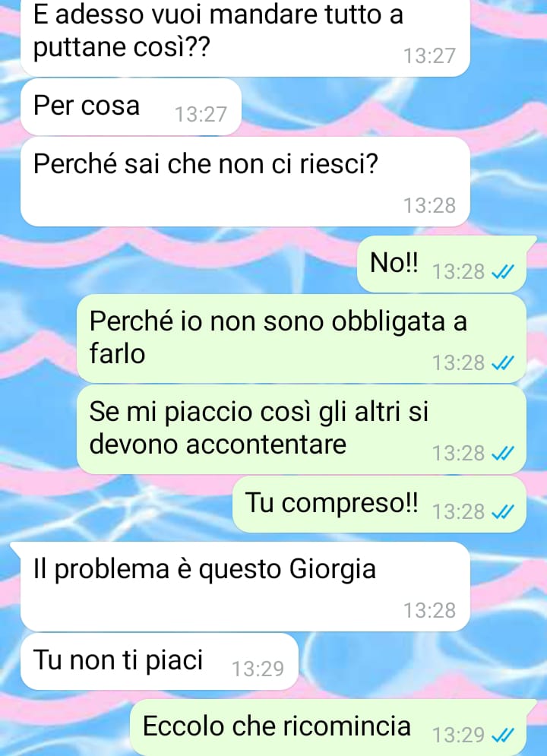Tap the 13:28 timestamp under 'non ci riesci?'
547x756 pixels.
pos(429,205)
